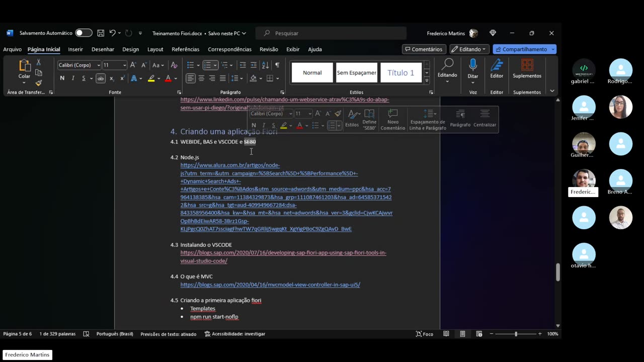Toggle Foco mode in status bar
Screen dimensions: 644x362
[424, 334]
